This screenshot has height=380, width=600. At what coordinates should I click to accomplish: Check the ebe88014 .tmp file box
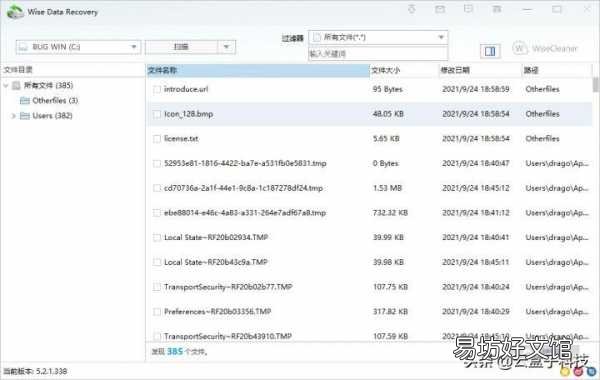(157, 213)
